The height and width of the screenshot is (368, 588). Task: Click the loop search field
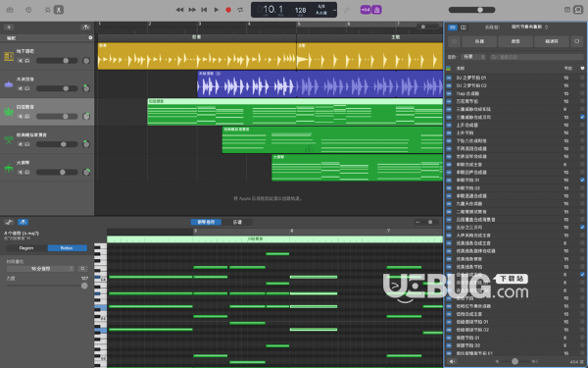(536, 57)
